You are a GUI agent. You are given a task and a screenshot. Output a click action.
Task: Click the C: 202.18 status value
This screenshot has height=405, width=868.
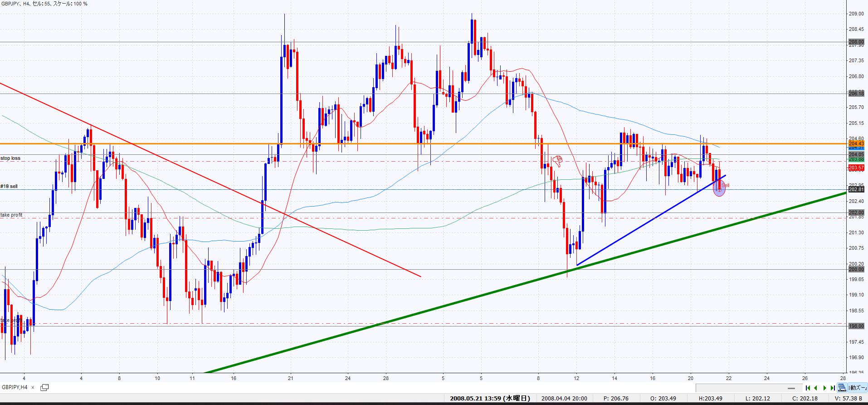[x=805, y=399]
